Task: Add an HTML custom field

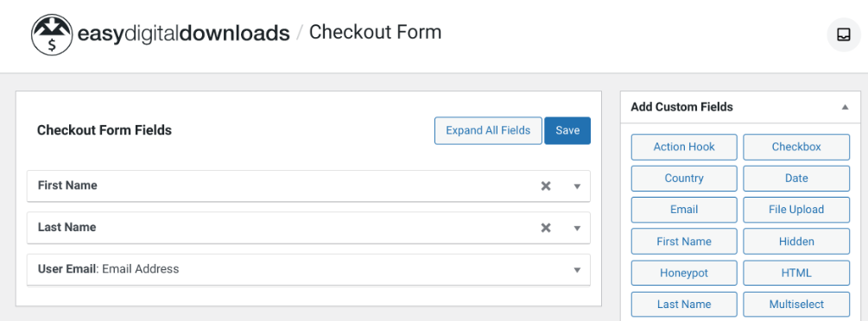Action: click(796, 273)
